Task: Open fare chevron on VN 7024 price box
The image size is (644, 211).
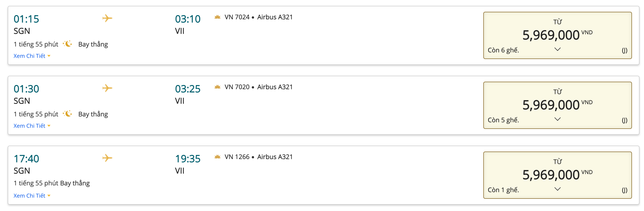Action: click(557, 49)
